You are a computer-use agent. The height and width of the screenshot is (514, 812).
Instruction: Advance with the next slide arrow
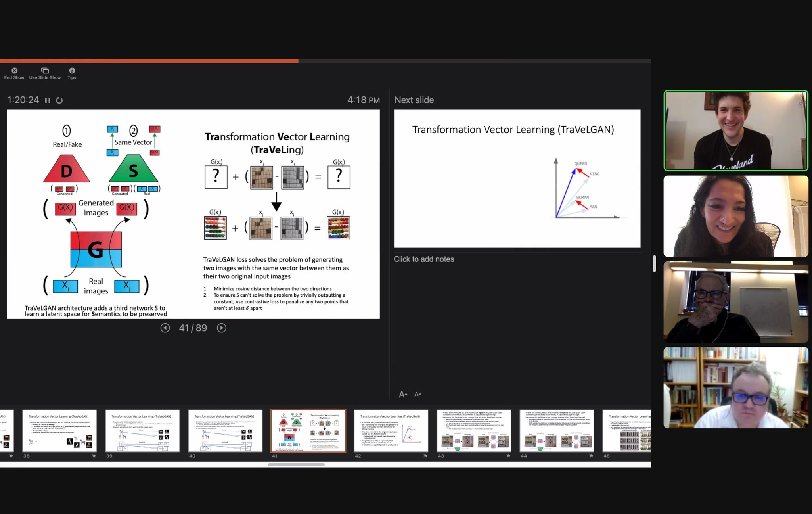222,328
